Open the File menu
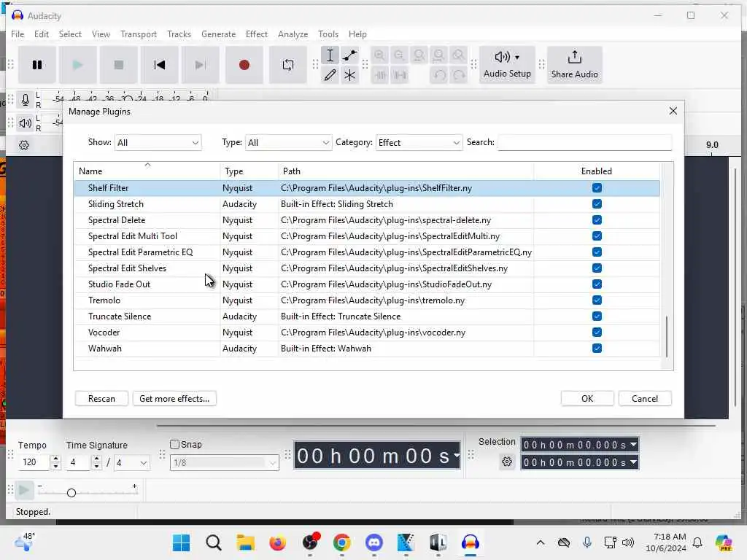Image resolution: width=747 pixels, height=560 pixels. tap(18, 34)
